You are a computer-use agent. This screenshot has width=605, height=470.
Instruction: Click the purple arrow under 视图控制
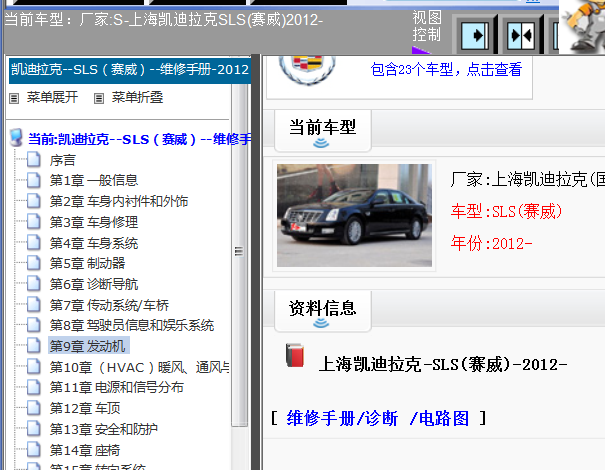[421, 50]
